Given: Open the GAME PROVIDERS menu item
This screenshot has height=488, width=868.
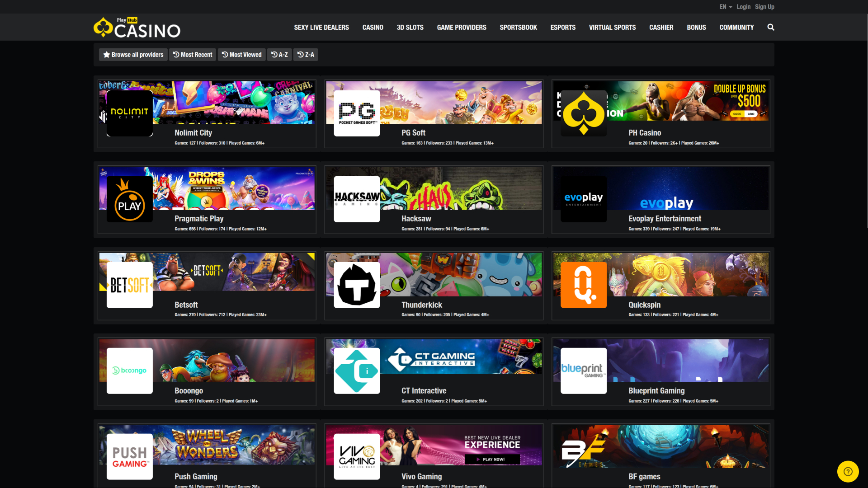Looking at the screenshot, I should click(462, 27).
